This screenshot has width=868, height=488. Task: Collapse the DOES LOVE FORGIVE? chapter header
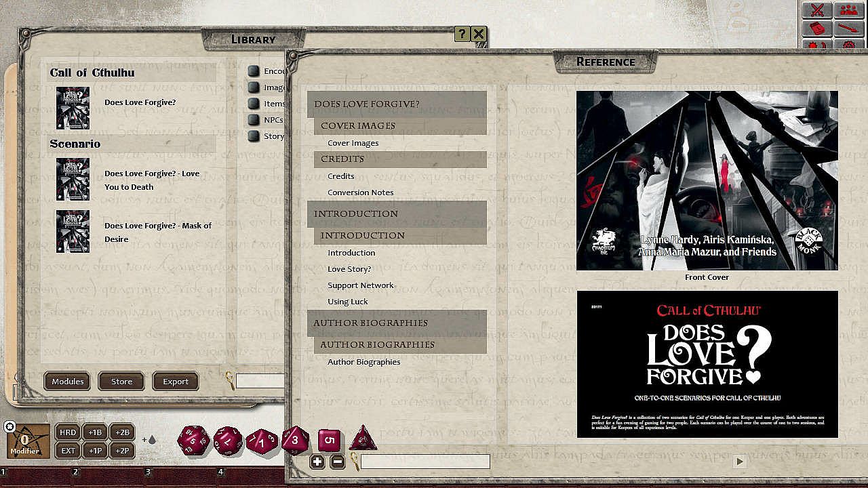point(397,104)
